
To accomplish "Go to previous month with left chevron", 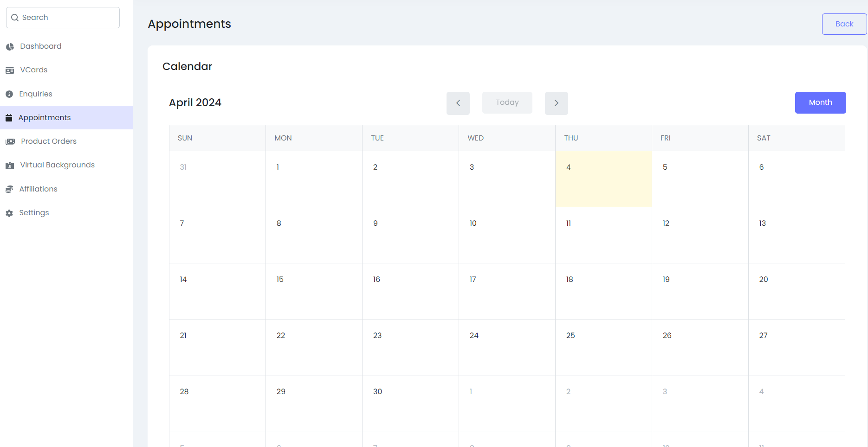I will 458,103.
